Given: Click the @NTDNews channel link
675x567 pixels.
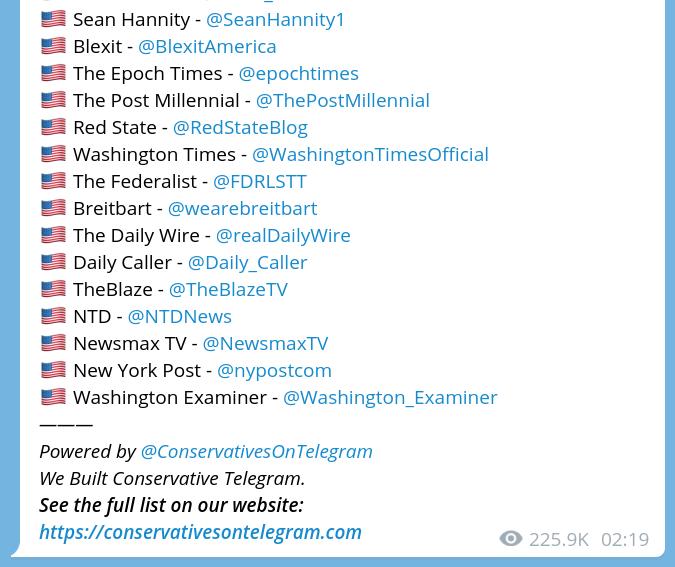Looking at the screenshot, I should point(180,317).
